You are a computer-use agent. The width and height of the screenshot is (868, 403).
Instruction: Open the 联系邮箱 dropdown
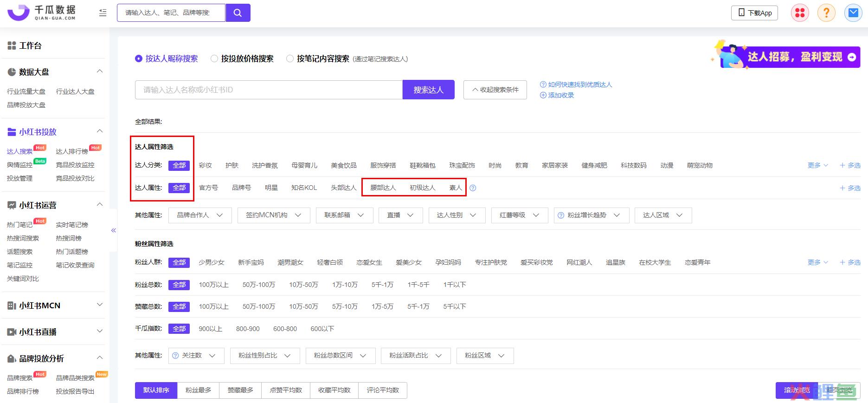click(x=344, y=215)
